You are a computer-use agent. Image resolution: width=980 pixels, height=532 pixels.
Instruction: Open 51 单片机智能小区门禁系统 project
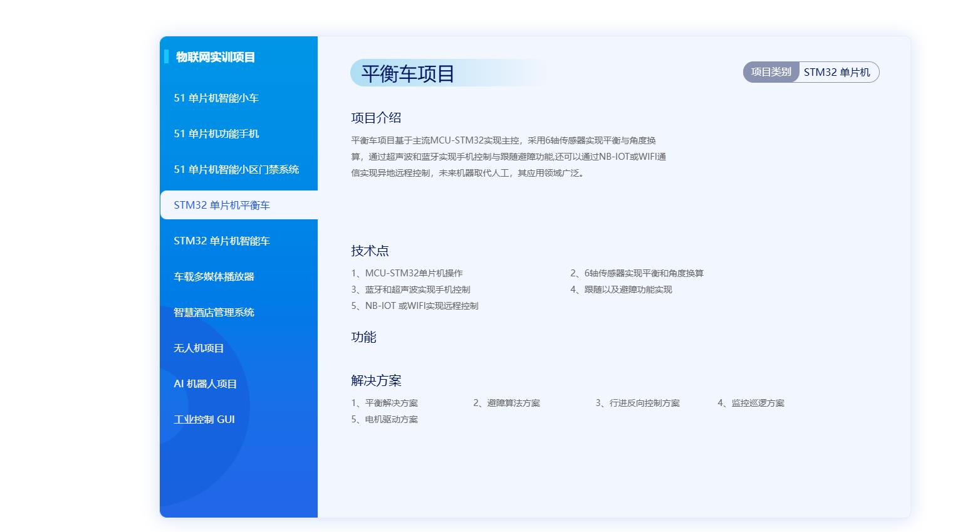[236, 169]
